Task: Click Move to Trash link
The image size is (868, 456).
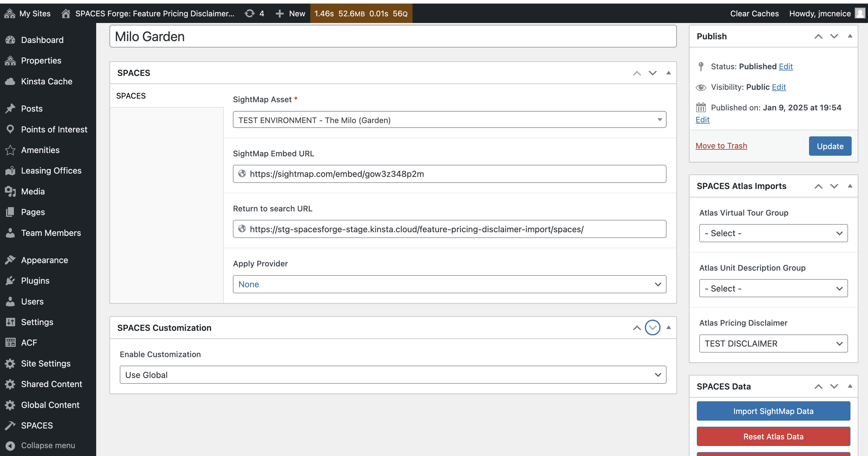Action: coord(721,145)
